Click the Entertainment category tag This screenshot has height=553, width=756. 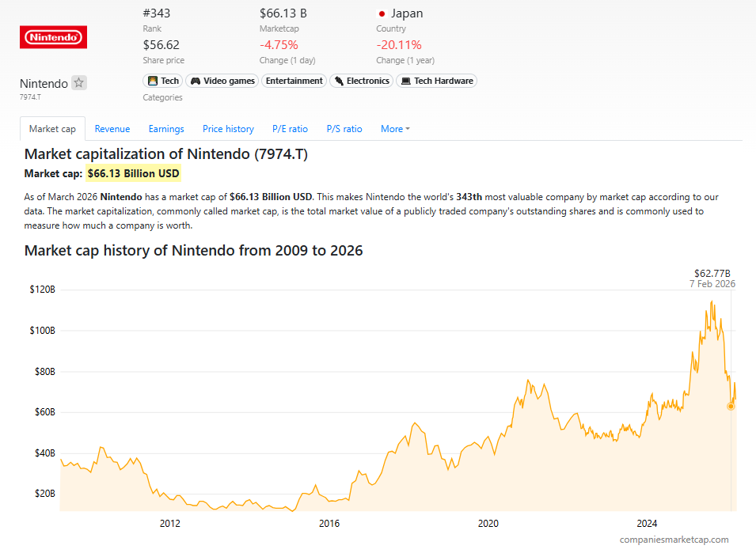click(294, 81)
